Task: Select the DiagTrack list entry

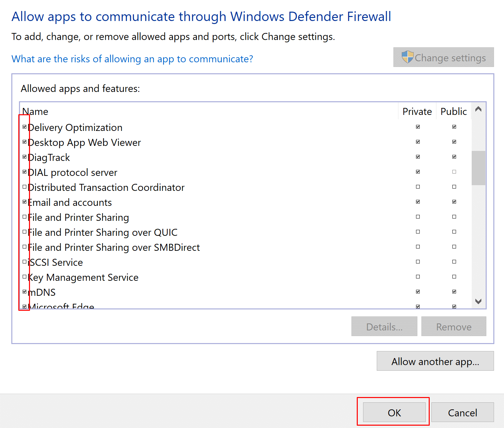Action: 49,158
